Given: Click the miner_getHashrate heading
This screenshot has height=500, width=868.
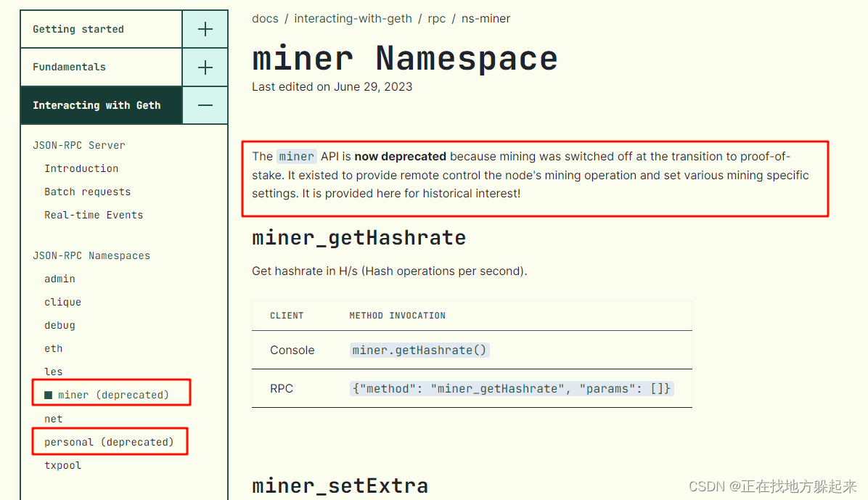Looking at the screenshot, I should point(359,238).
